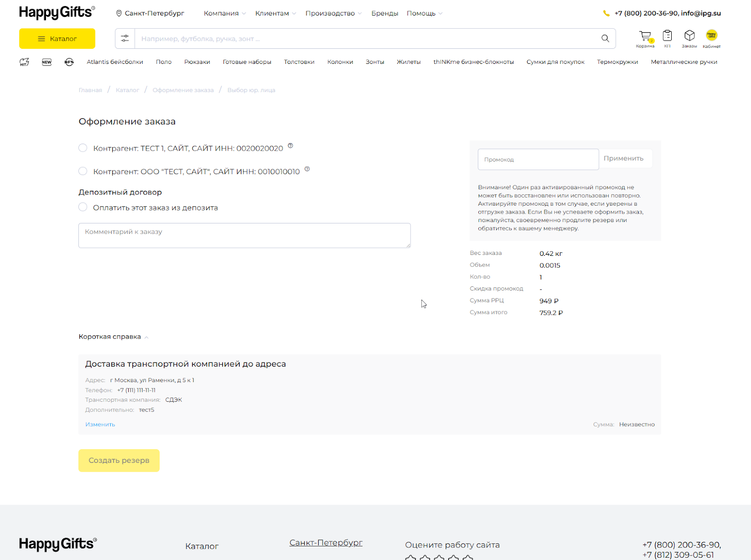
Task: Open the Заказы box icon
Action: 689,36
